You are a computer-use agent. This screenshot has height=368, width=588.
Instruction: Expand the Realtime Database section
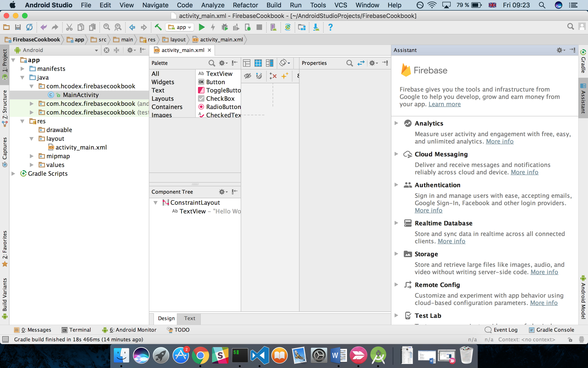pyautogui.click(x=396, y=223)
